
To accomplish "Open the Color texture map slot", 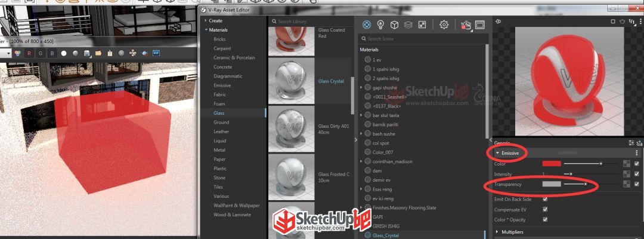I will [x=627, y=163].
